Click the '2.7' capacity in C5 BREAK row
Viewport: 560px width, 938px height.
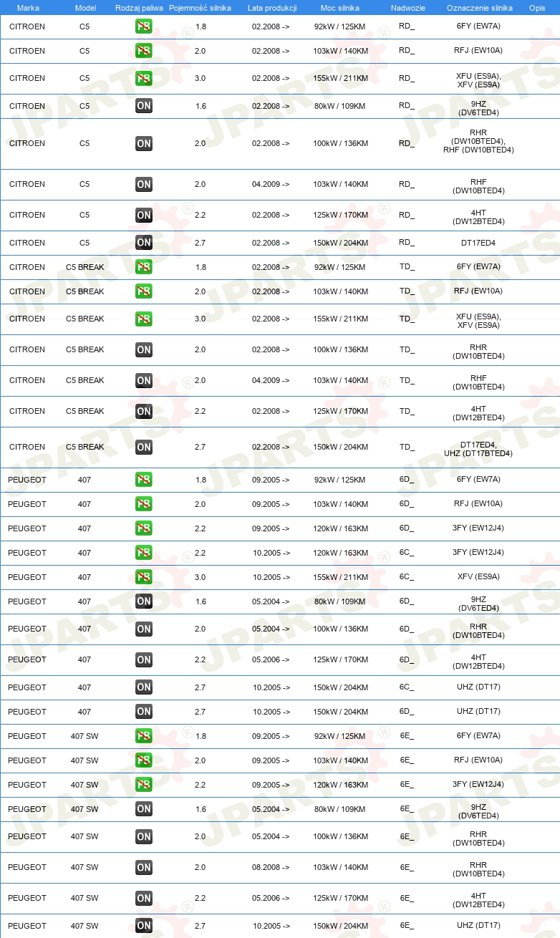(x=200, y=447)
